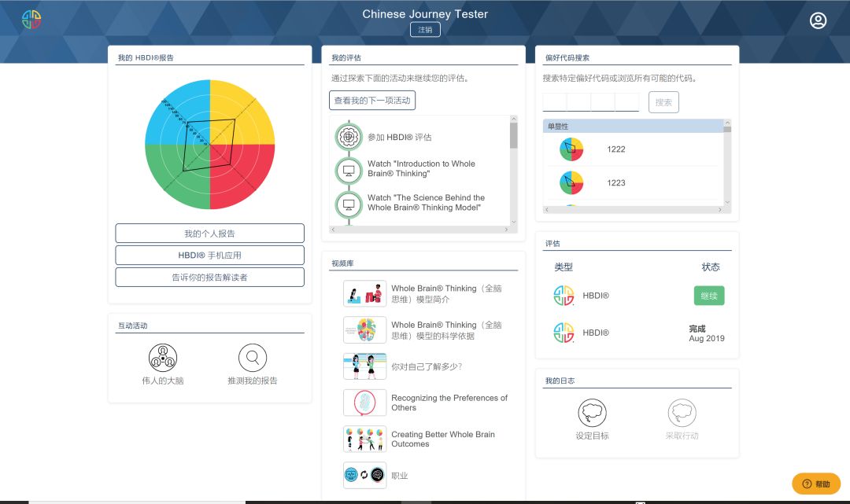850x504 pixels.
Task: Click scroll up arrow of preference code list
Action: [x=727, y=123]
